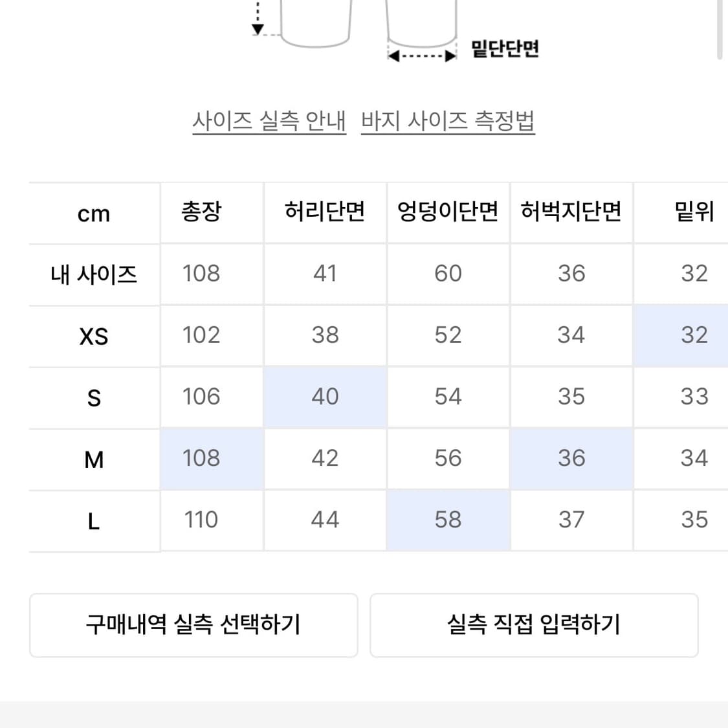Click the 실측 직접 입력하기 button
The width and height of the screenshot is (728, 728).
(535, 625)
